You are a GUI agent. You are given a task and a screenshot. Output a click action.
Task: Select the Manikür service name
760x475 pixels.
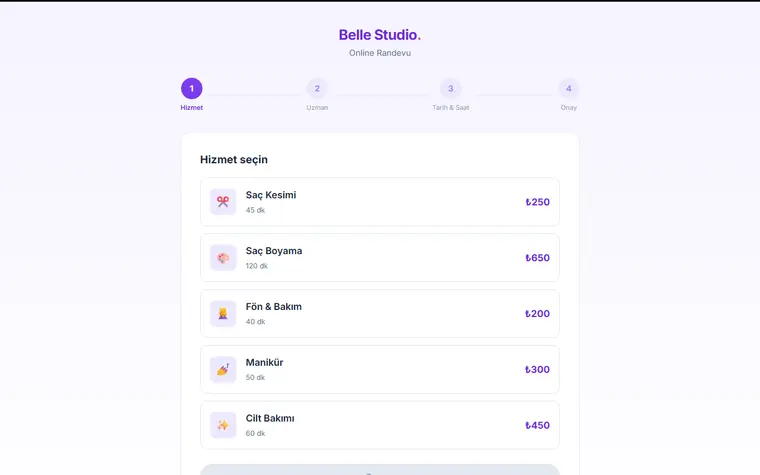264,362
